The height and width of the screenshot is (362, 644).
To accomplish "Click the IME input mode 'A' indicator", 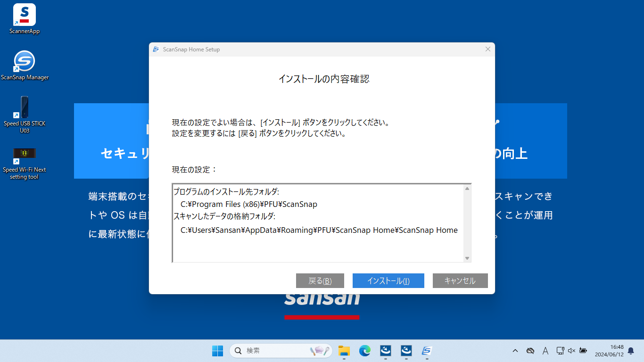I will 545,351.
